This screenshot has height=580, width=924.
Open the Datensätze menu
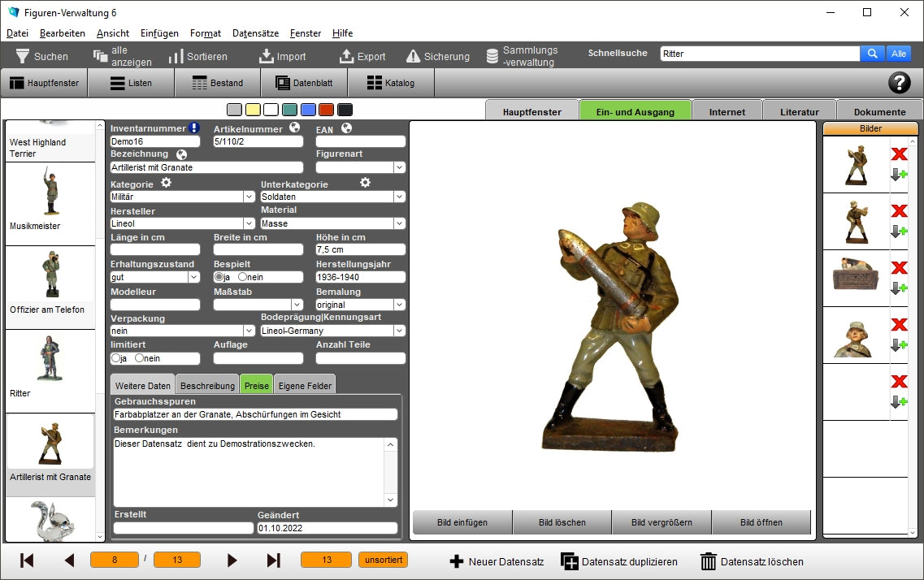tap(255, 33)
